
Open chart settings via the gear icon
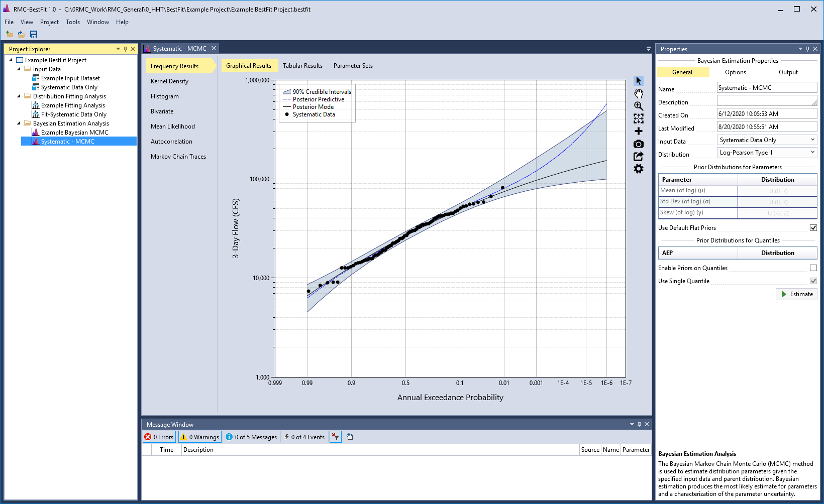[x=638, y=169]
